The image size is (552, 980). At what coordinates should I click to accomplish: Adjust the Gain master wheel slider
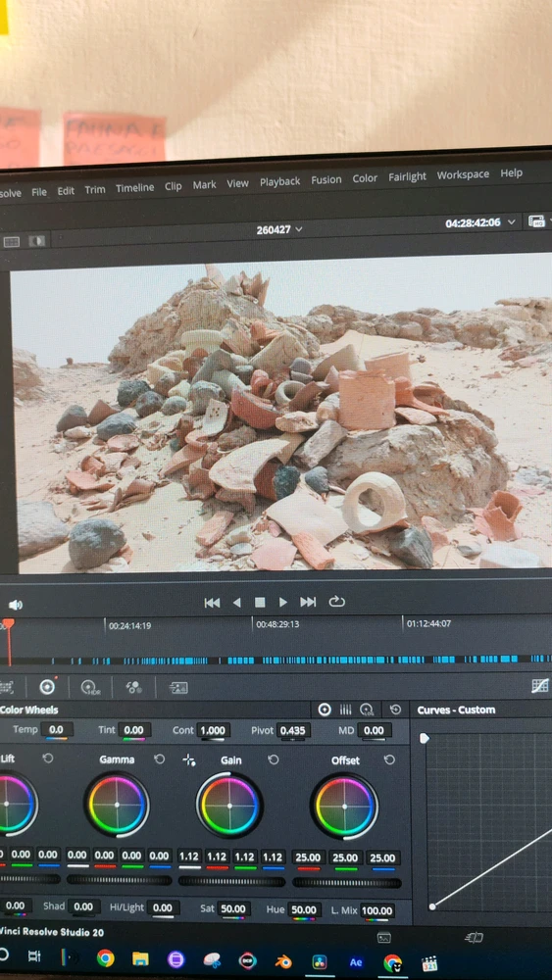click(x=231, y=881)
